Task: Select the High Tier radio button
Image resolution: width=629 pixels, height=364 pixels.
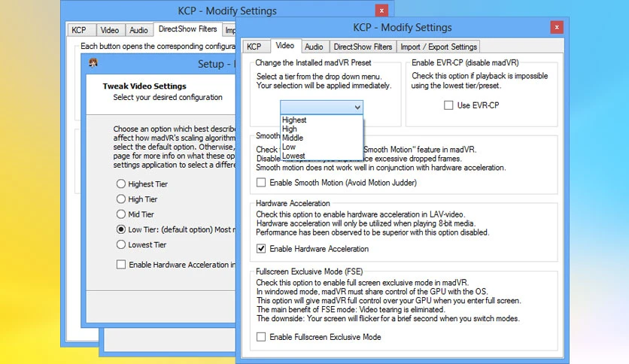Action: [120, 199]
